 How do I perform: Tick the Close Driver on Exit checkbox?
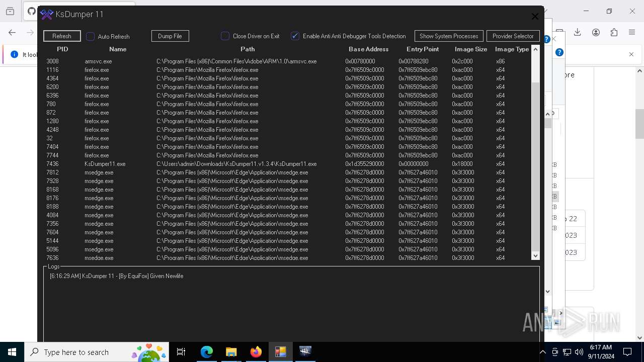(x=225, y=36)
